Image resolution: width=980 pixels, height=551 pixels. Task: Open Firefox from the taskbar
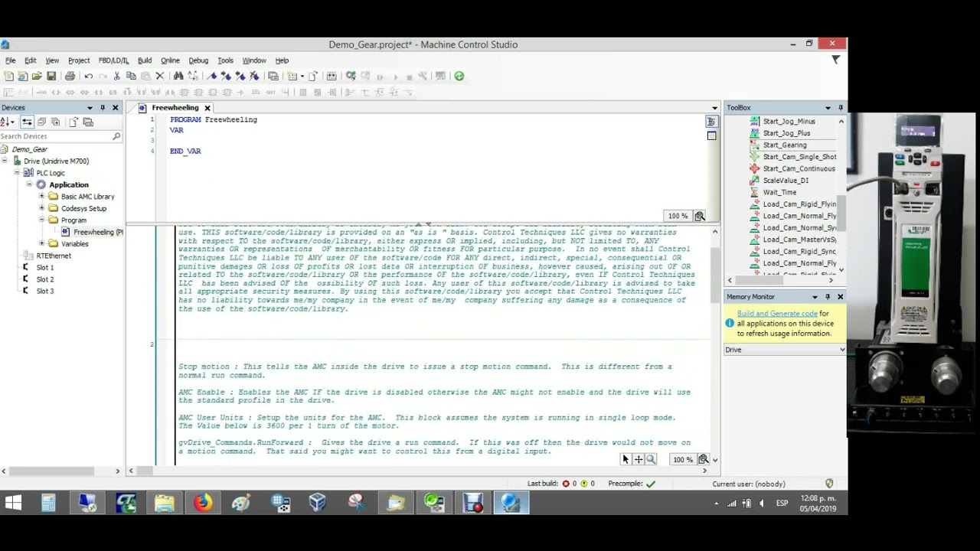pyautogui.click(x=203, y=503)
